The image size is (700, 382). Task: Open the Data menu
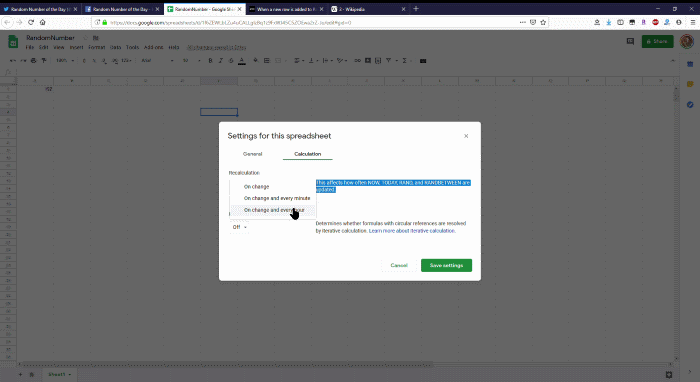click(x=116, y=47)
